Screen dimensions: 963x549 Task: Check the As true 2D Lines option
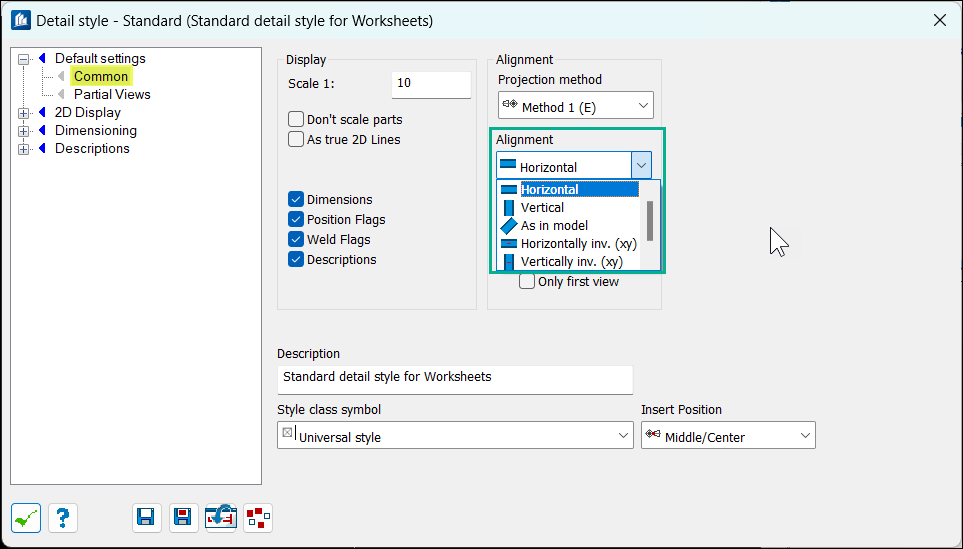tap(296, 140)
